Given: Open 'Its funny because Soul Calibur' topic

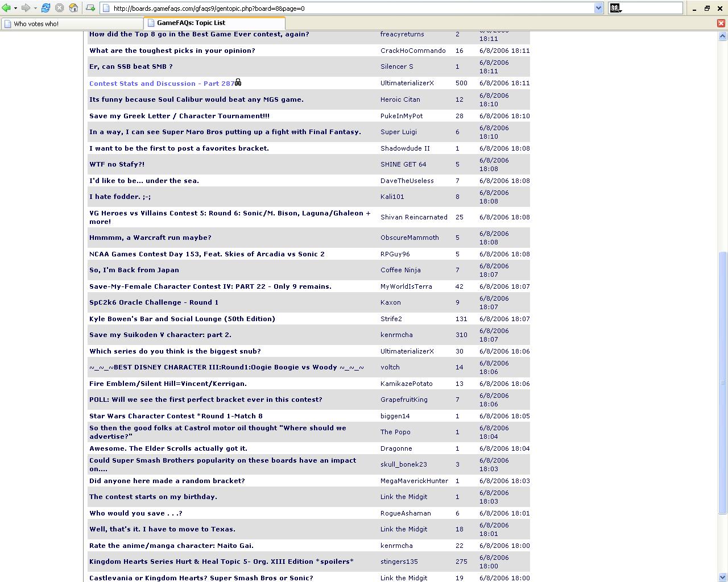Looking at the screenshot, I should point(196,99).
